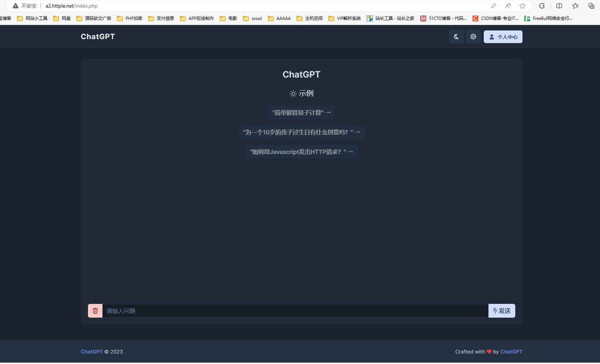Open AAAAA bookmark folder
The height and width of the screenshot is (364, 600).
tap(279, 18)
